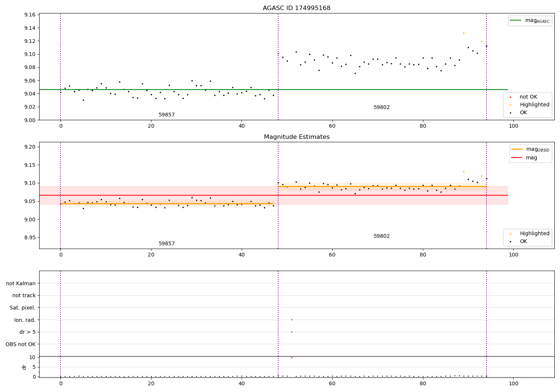The image size is (560, 392).
Task: Click the 9.02 y-axis tick label
Action: click(29, 107)
